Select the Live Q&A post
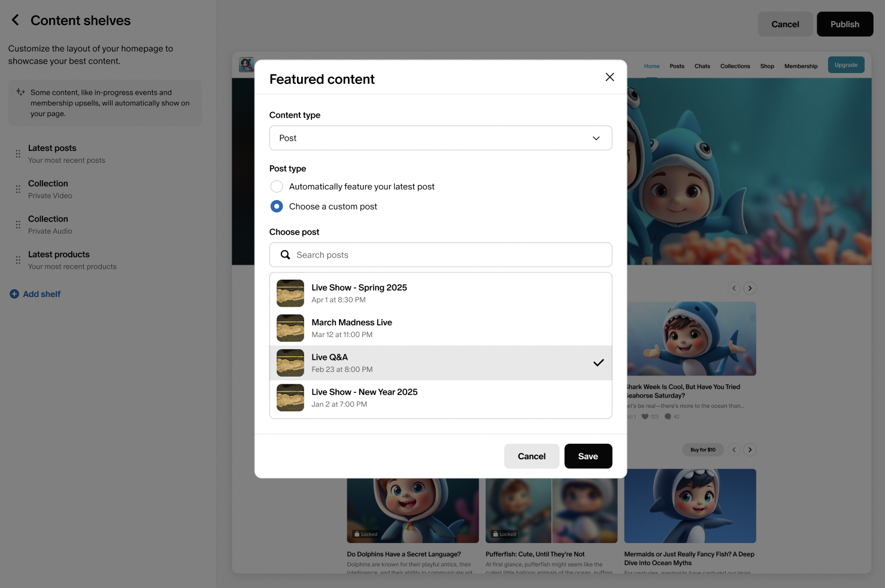Viewport: 885px width, 588px height. pos(441,363)
